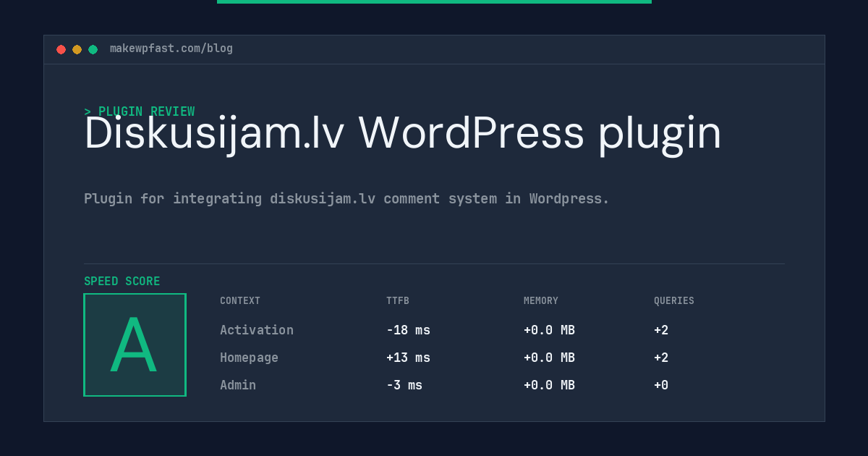Click the MEMORY column header
This screenshot has width=868, height=456.
pos(541,301)
